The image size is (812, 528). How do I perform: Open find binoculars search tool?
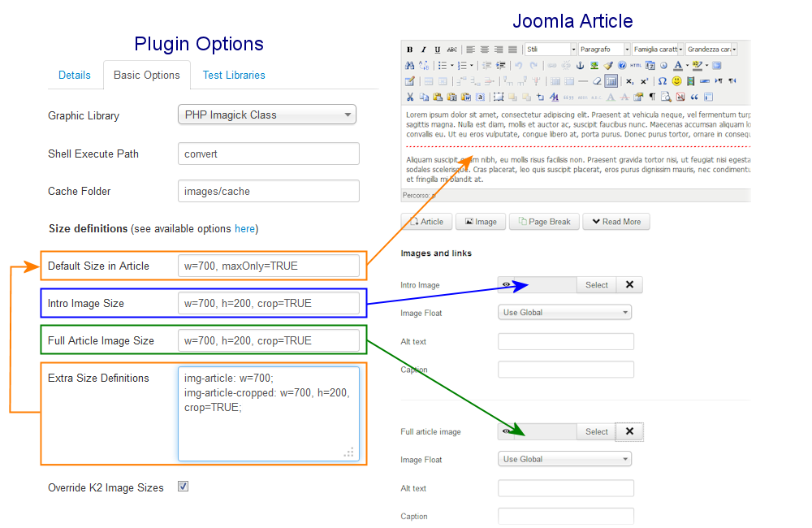[x=410, y=66]
